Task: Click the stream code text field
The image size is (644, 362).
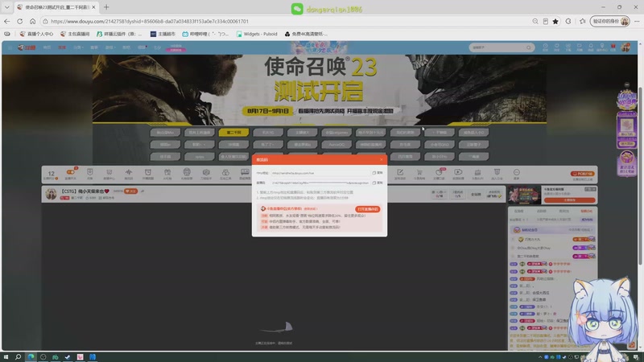Action: [320, 183]
